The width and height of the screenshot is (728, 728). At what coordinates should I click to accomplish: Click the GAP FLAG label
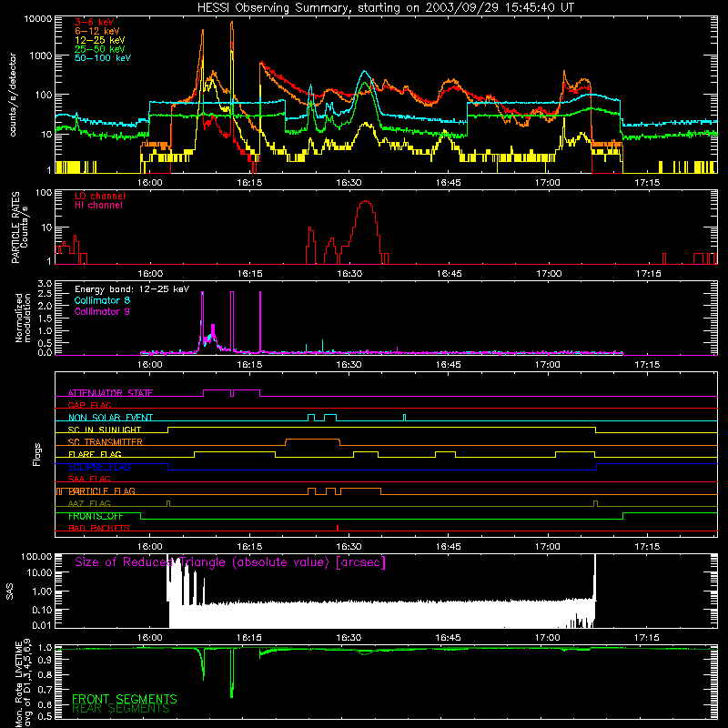89,405
